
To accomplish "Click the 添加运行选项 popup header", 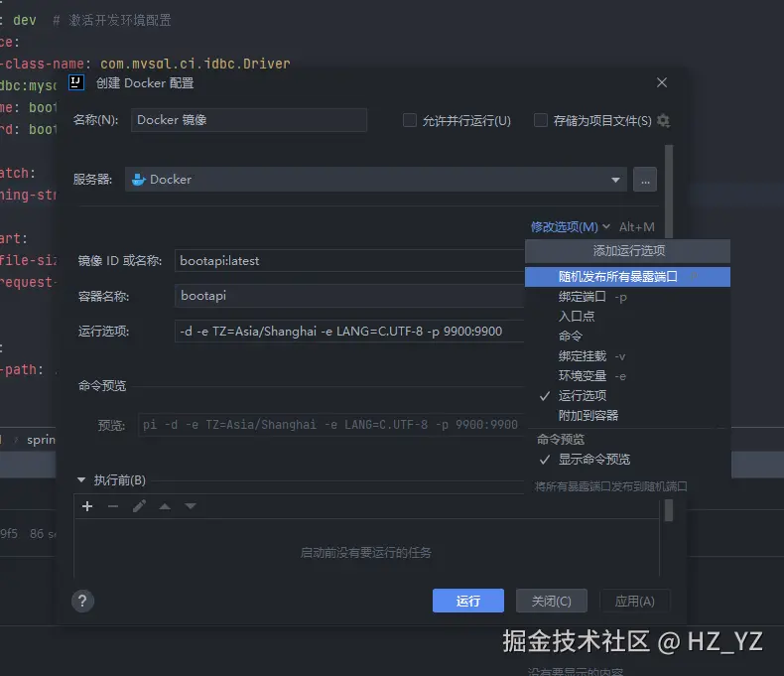I will pyautogui.click(x=627, y=251).
